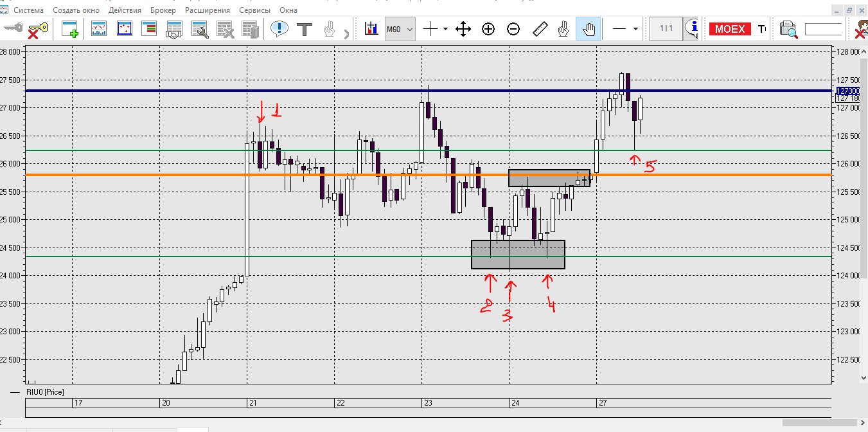
Task: Open the line tool dropdown arrow
Action: [635, 29]
